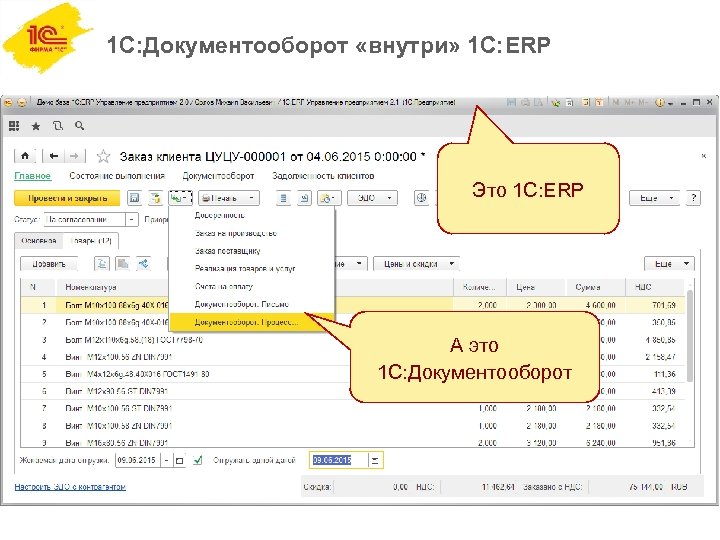
Task: Click НДС value 701,69 in row 1
Action: point(663,305)
